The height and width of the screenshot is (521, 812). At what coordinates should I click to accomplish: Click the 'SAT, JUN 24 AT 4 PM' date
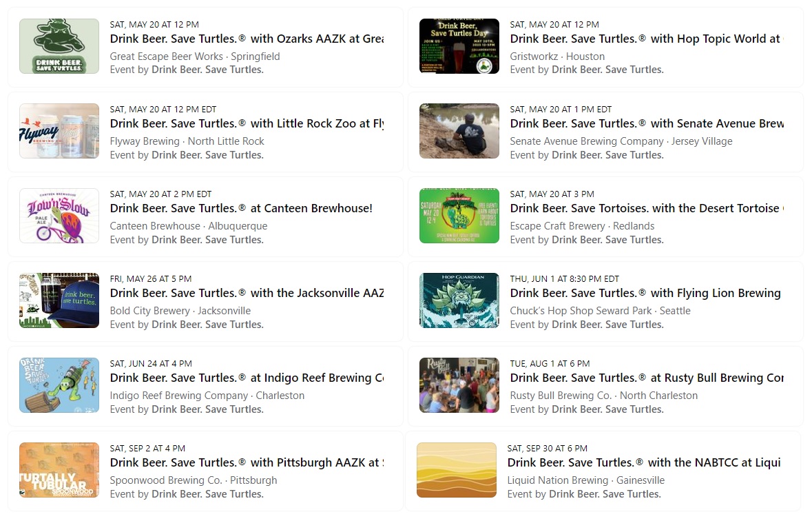(151, 363)
